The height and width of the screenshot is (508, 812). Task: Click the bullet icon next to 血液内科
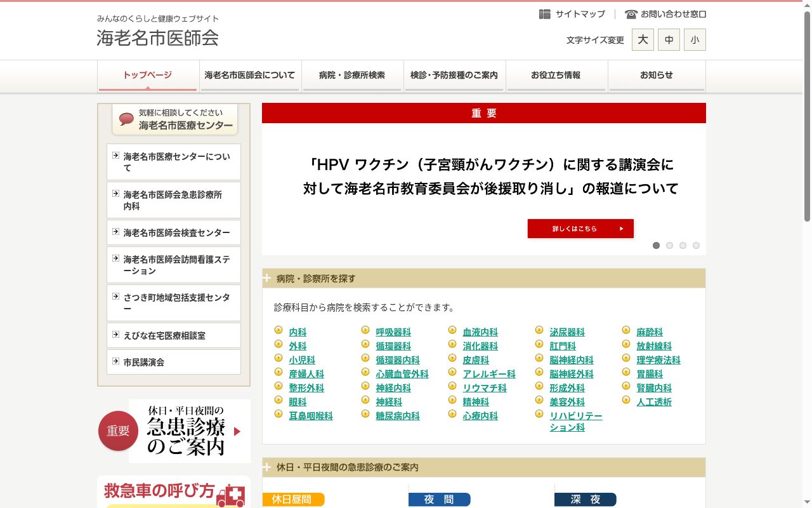(x=452, y=331)
